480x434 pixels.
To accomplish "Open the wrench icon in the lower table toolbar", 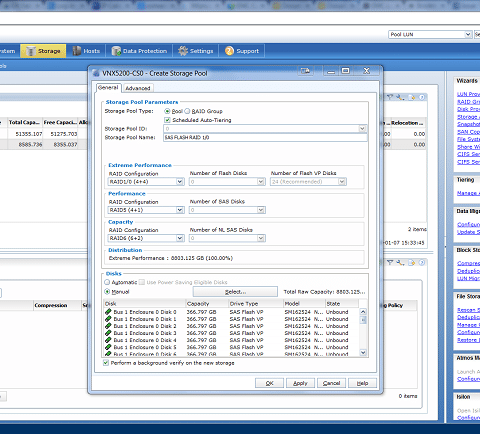I will (400, 263).
